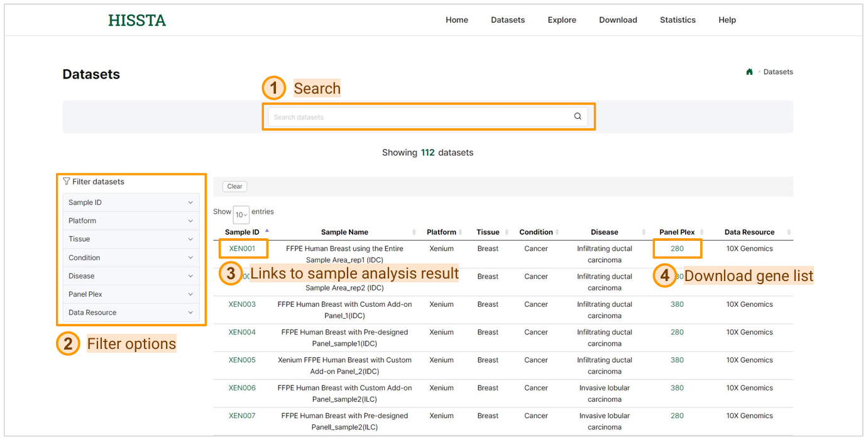Sort by Data Resource column arrows
This screenshot has height=442, width=868.
click(x=789, y=232)
